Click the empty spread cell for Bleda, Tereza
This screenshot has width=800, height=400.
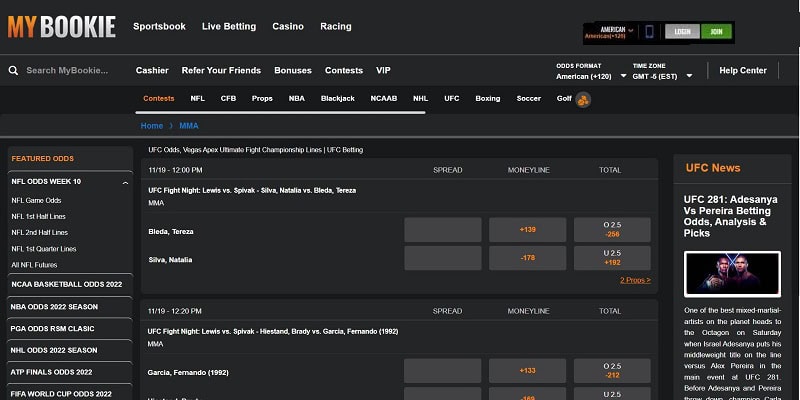tap(443, 230)
